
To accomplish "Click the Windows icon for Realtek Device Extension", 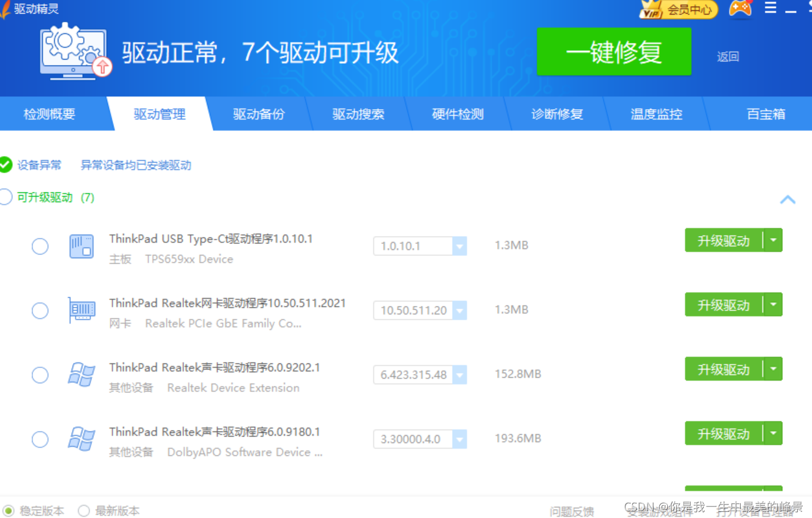I will click(81, 375).
